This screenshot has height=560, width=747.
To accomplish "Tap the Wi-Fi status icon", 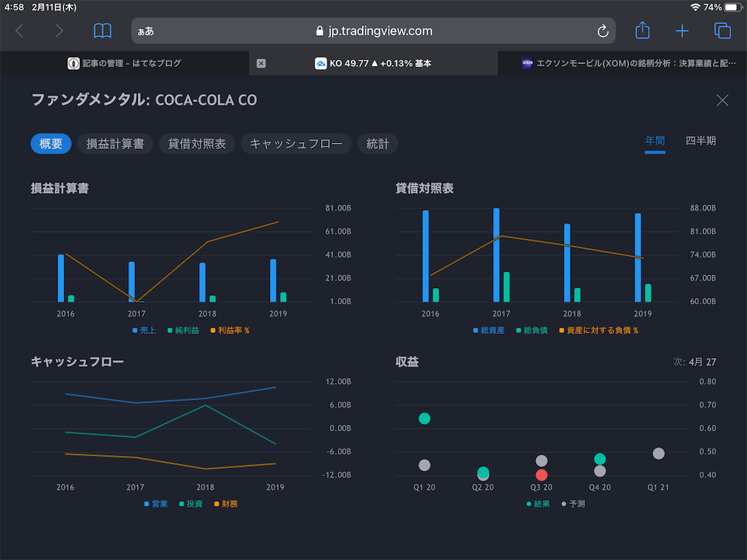I will pos(695,7).
